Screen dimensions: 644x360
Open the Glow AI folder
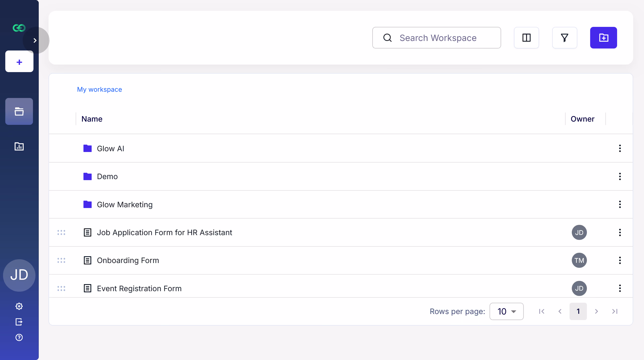click(x=110, y=148)
